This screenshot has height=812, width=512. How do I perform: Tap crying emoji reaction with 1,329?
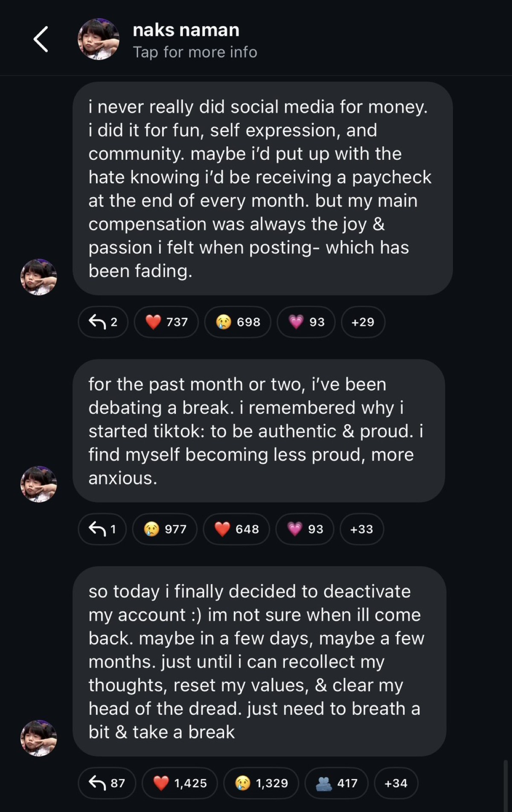coord(262,783)
